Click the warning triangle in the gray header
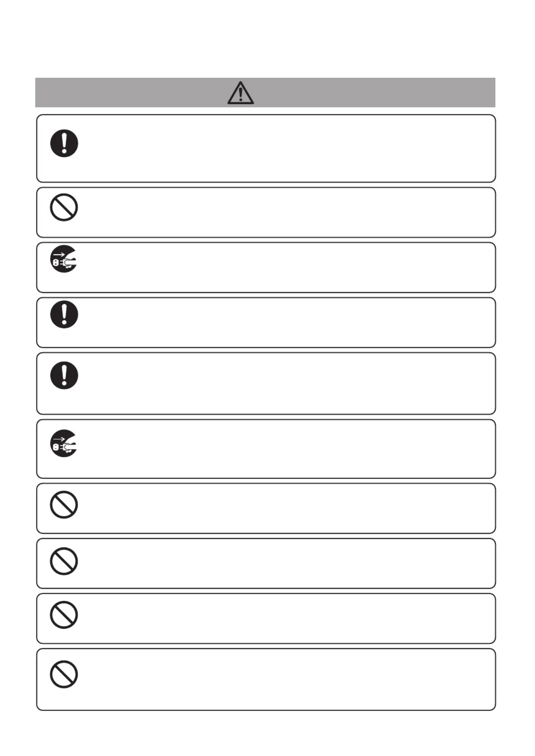The image size is (535, 756). click(241, 93)
